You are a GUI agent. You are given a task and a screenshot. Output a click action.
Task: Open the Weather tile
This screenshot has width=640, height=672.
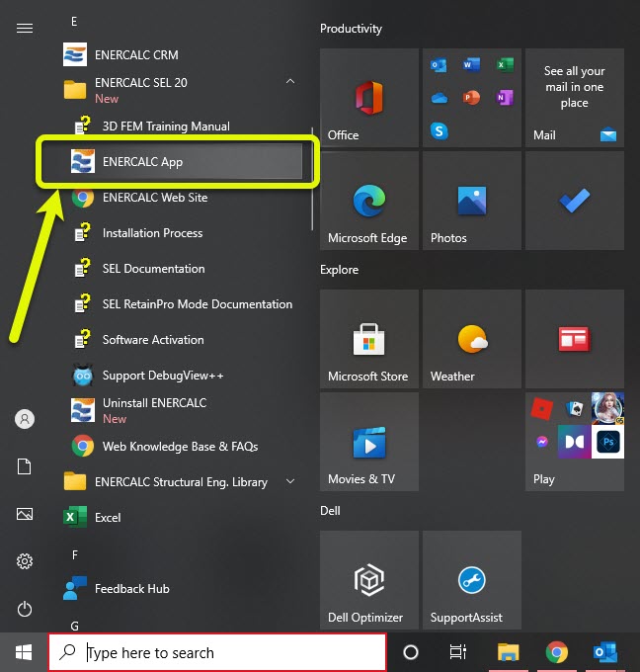(x=472, y=339)
